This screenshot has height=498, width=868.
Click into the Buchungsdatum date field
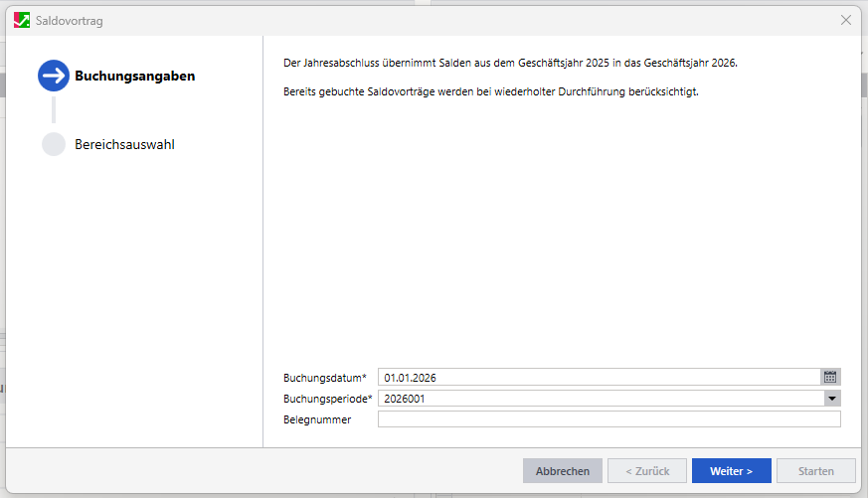[599, 377]
